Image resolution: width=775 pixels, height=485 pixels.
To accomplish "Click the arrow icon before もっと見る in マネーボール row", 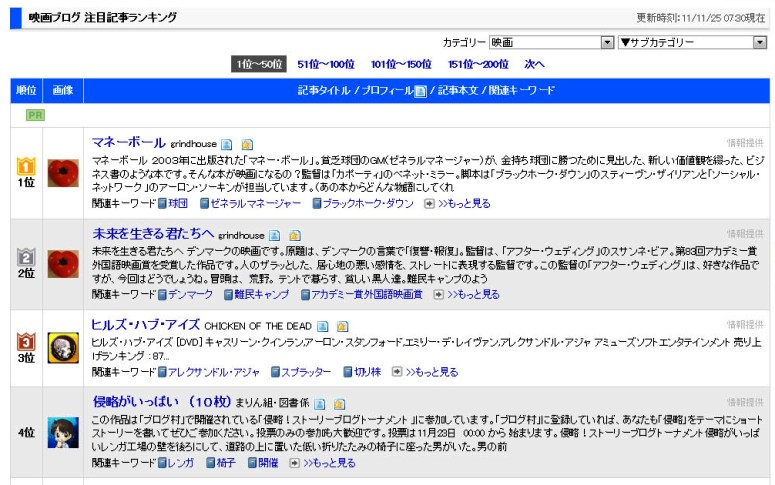I will pyautogui.click(x=429, y=204).
